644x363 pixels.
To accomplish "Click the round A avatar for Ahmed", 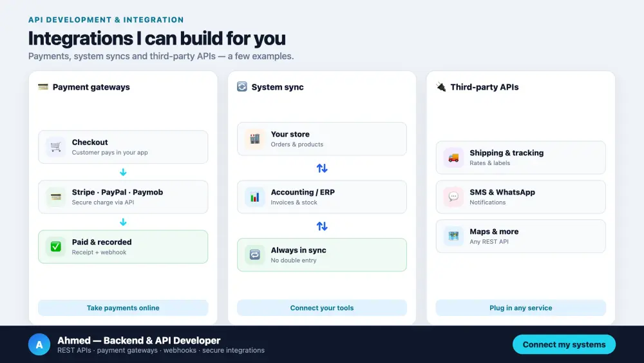I will tap(39, 344).
